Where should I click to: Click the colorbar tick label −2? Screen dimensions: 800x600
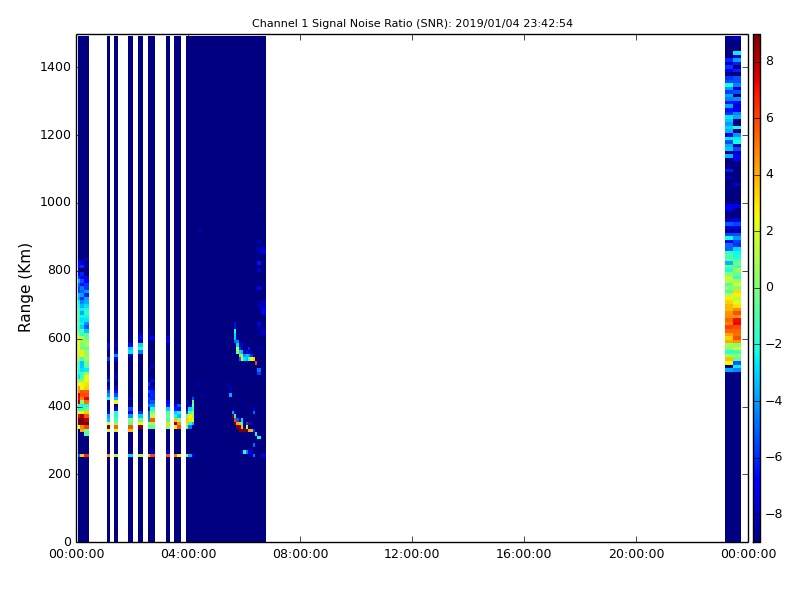[x=774, y=344]
